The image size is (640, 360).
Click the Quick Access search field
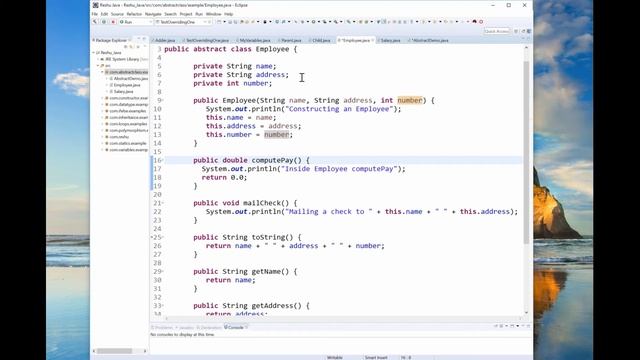point(497,31)
